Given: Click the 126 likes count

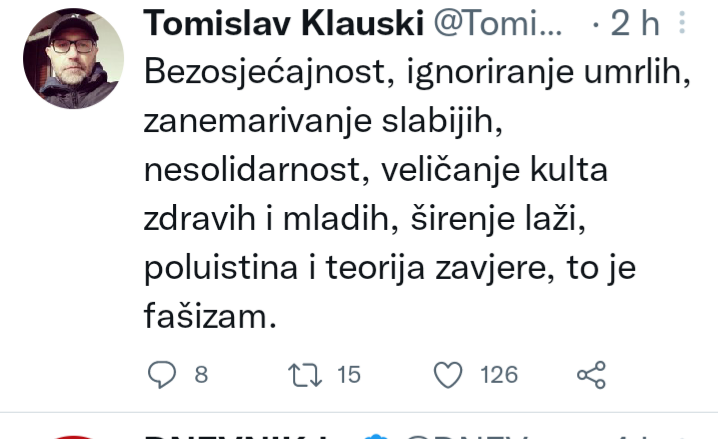Looking at the screenshot, I should [498, 375].
